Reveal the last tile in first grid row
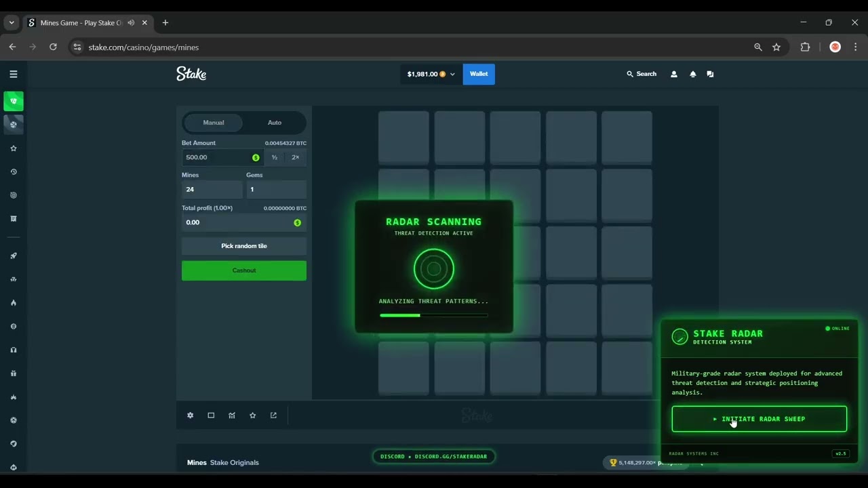868x488 pixels. point(627,138)
